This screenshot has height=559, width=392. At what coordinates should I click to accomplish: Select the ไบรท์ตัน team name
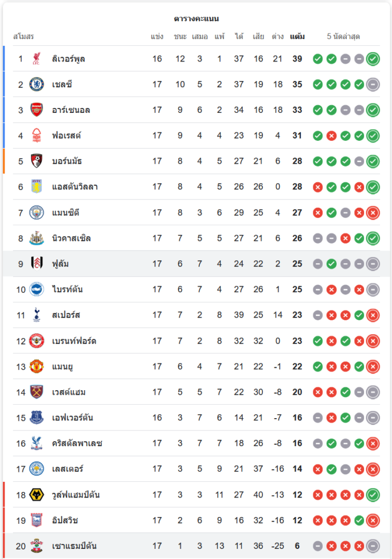68,290
